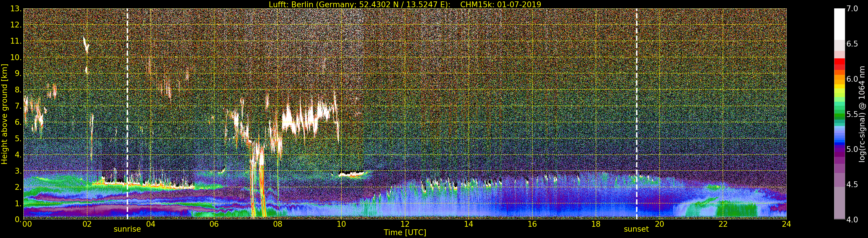Click the height axis tick label "13."
Image resolution: width=868 pixels, height=238 pixels.
click(16, 9)
